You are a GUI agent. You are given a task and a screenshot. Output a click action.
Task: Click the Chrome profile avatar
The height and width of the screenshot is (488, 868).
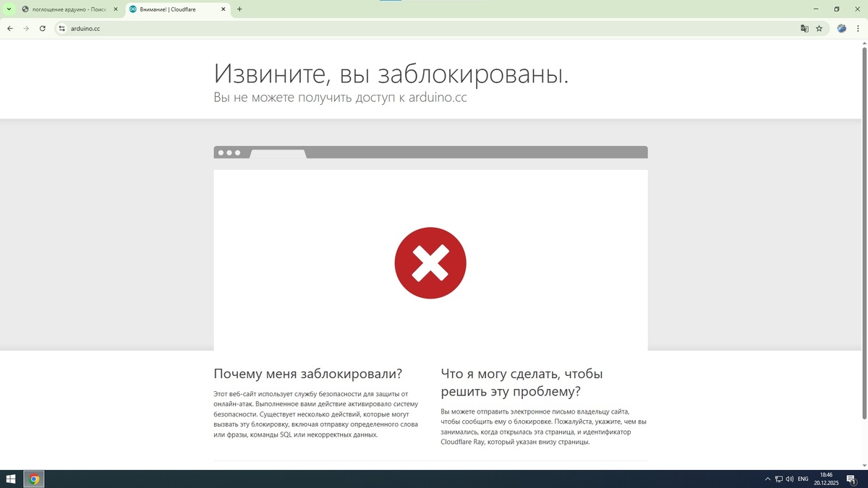[x=841, y=28]
